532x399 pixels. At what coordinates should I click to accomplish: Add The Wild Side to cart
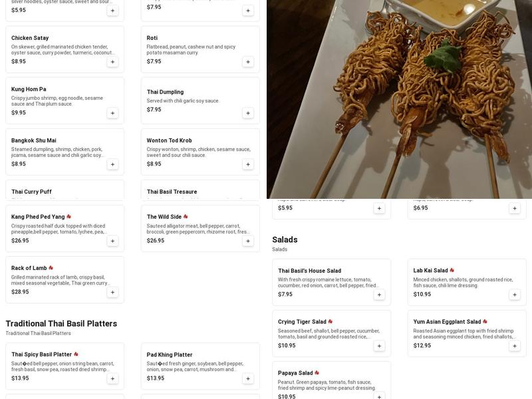pyautogui.click(x=248, y=241)
